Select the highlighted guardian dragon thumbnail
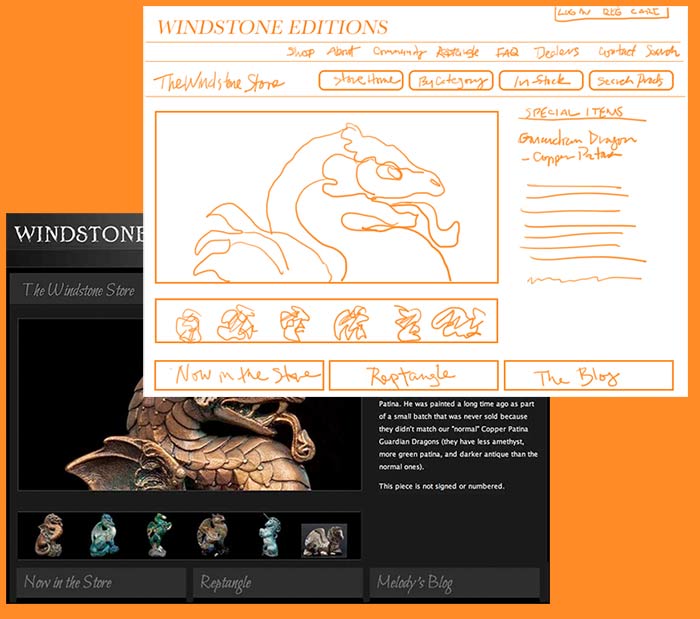The width and height of the screenshot is (700, 619). pos(324,540)
